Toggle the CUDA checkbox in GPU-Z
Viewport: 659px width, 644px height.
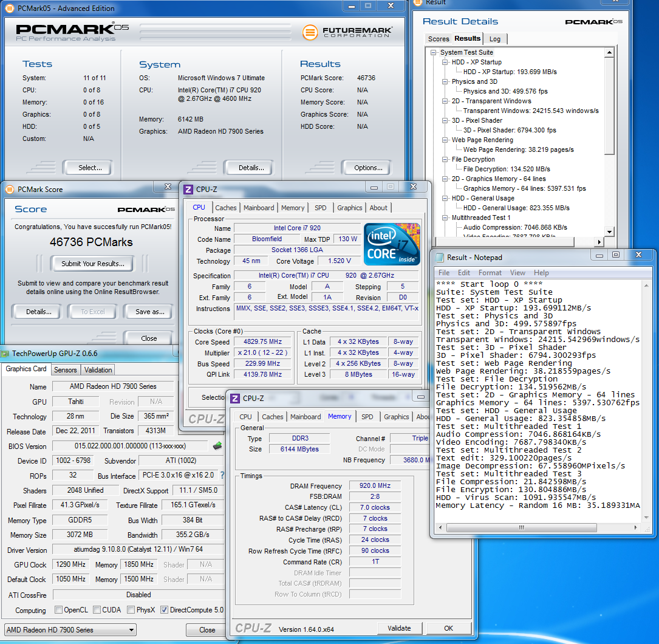(x=97, y=609)
